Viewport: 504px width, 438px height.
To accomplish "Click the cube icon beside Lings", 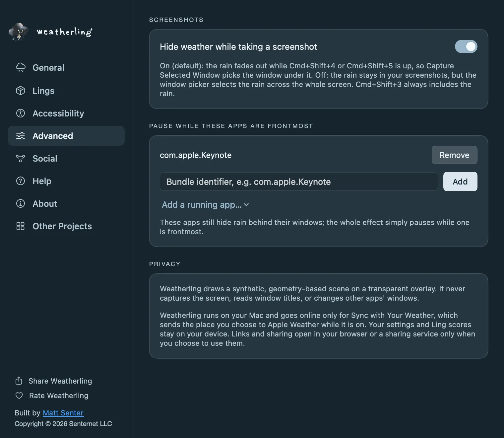I will [x=21, y=91].
